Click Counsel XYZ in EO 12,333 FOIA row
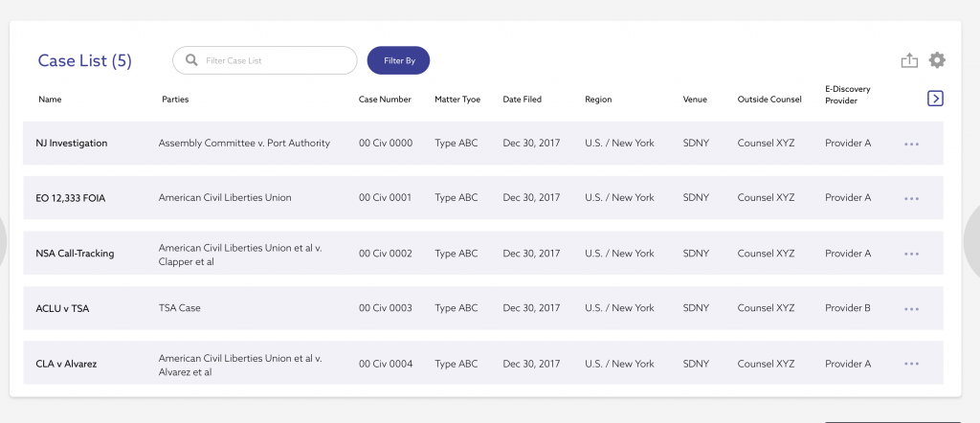 [766, 197]
